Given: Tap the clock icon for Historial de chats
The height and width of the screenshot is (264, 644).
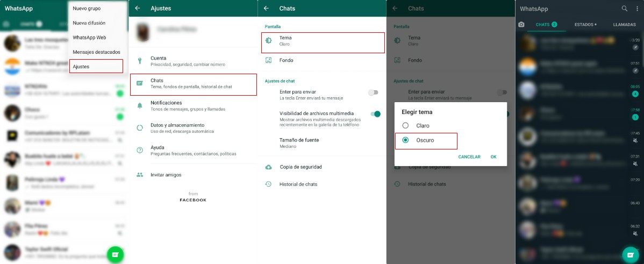Looking at the screenshot, I should [x=269, y=184].
